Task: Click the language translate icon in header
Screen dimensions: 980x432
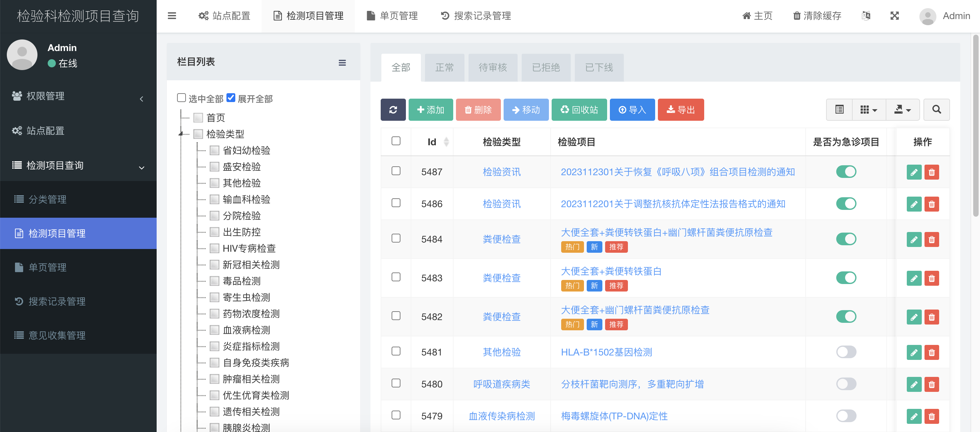Action: coord(866,16)
